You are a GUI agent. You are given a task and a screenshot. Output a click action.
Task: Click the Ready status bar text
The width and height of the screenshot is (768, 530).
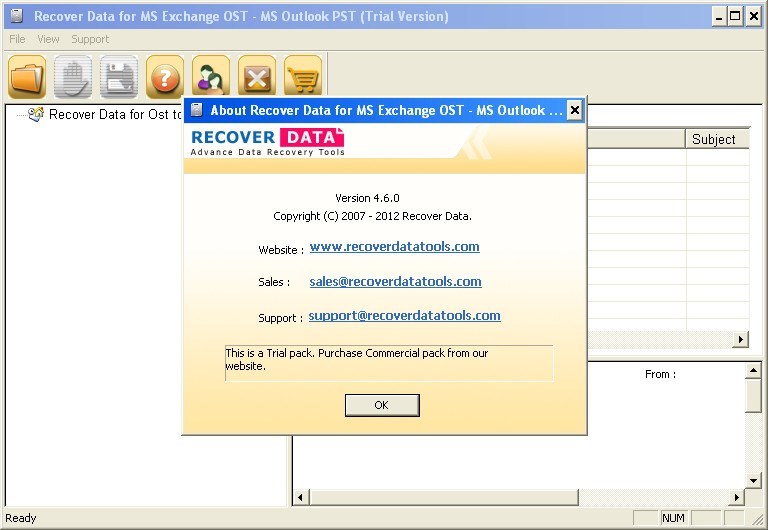[x=21, y=518]
